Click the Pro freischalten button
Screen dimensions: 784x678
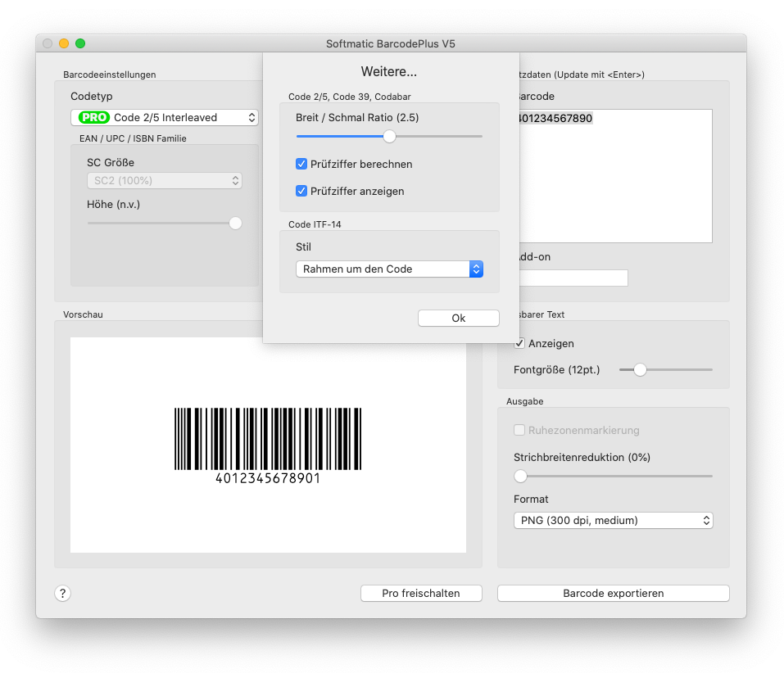[421, 594]
